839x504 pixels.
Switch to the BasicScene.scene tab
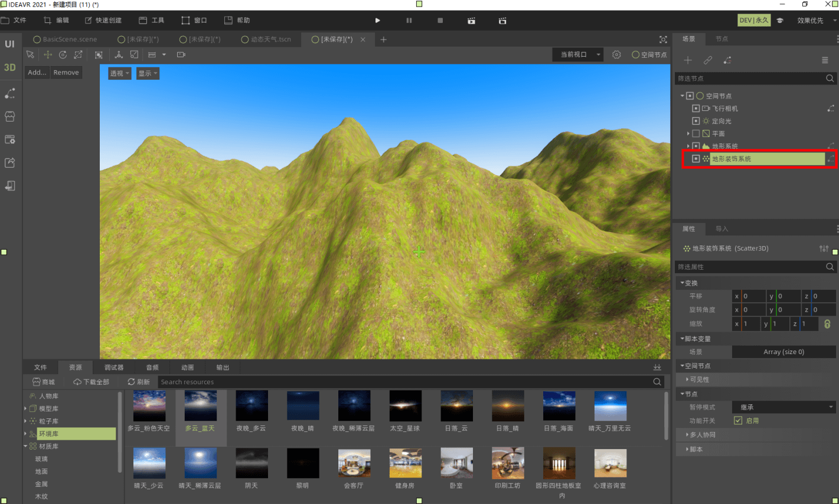click(66, 40)
